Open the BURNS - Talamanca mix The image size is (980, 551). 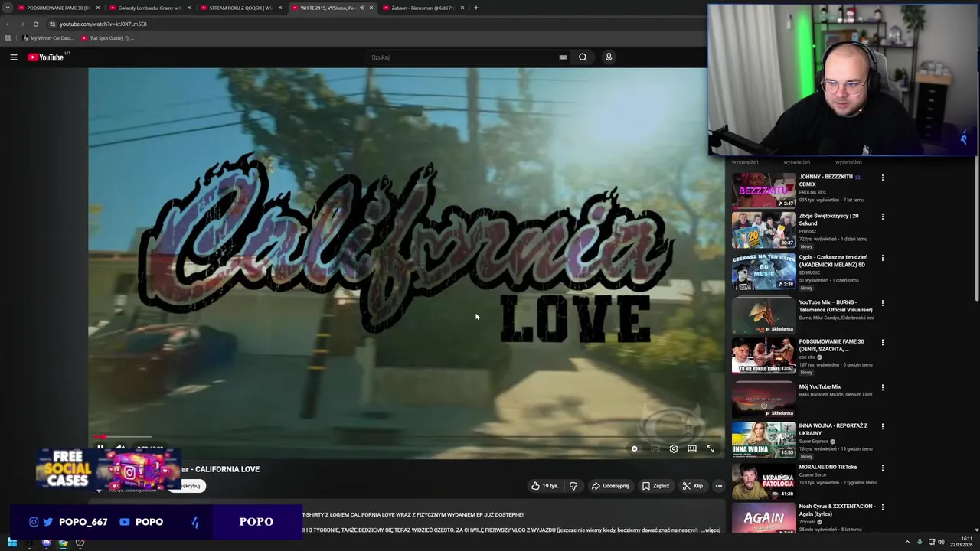pos(763,315)
